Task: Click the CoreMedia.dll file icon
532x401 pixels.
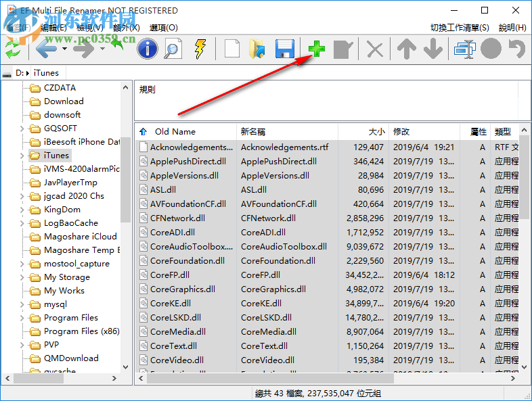Action: pos(143,331)
